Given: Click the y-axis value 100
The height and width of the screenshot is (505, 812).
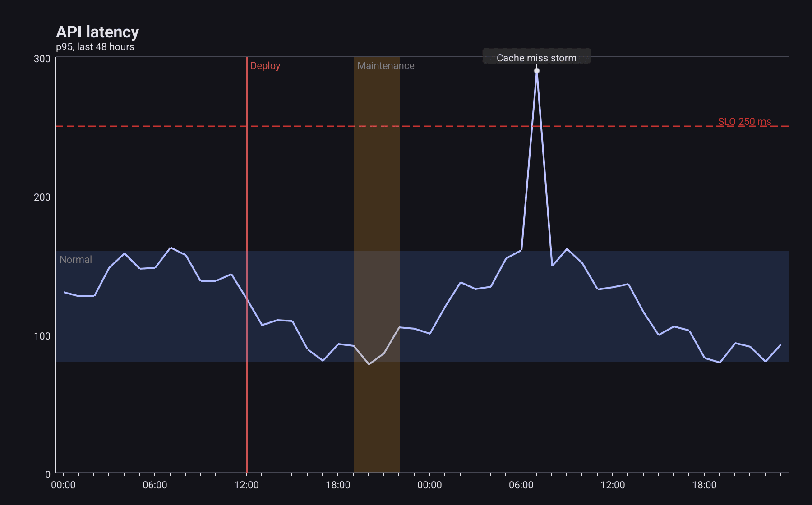Looking at the screenshot, I should pos(42,336).
